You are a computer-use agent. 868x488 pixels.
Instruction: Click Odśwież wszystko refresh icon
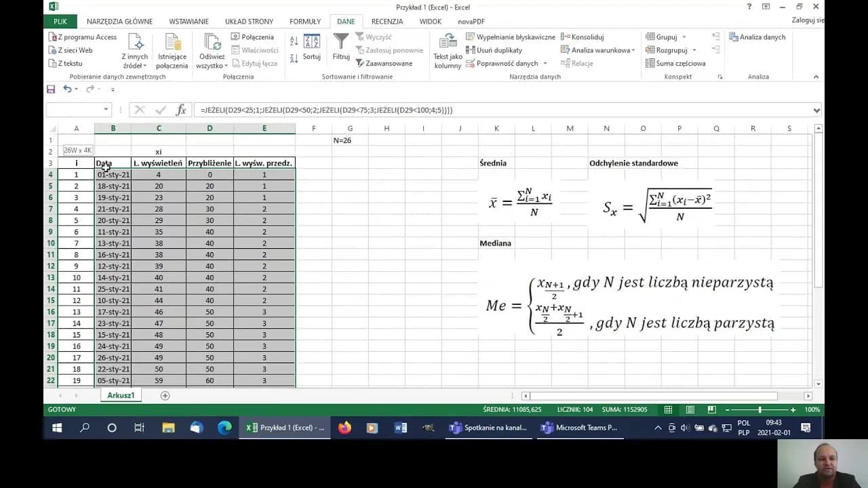(212, 42)
